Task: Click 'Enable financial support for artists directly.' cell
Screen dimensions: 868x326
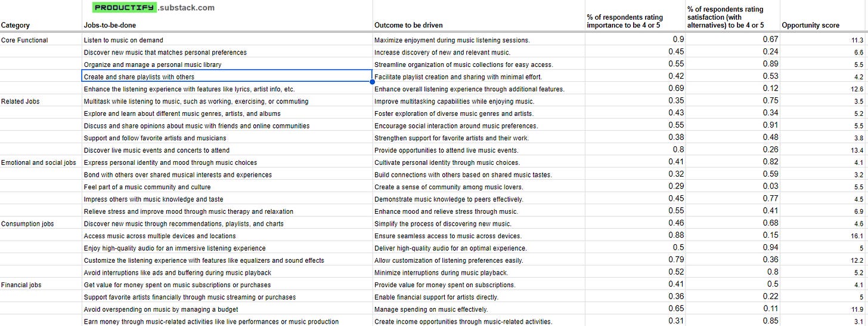Action: [x=479, y=297]
